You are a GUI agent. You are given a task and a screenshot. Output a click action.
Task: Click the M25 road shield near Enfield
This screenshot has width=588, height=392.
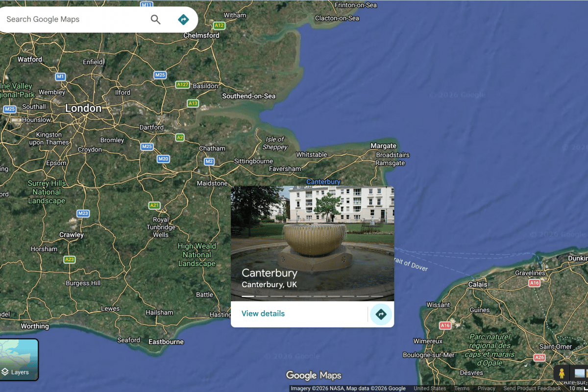click(x=160, y=75)
